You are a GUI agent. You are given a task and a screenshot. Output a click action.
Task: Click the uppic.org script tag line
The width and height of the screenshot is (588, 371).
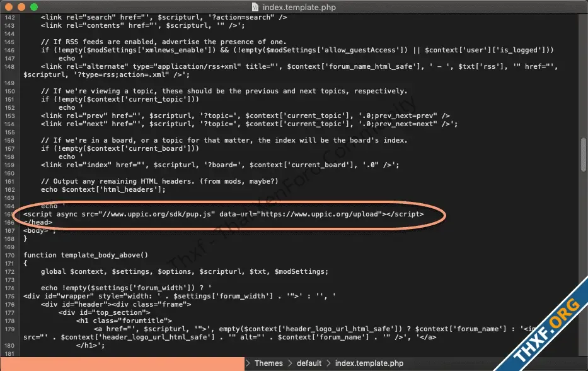pyautogui.click(x=224, y=214)
